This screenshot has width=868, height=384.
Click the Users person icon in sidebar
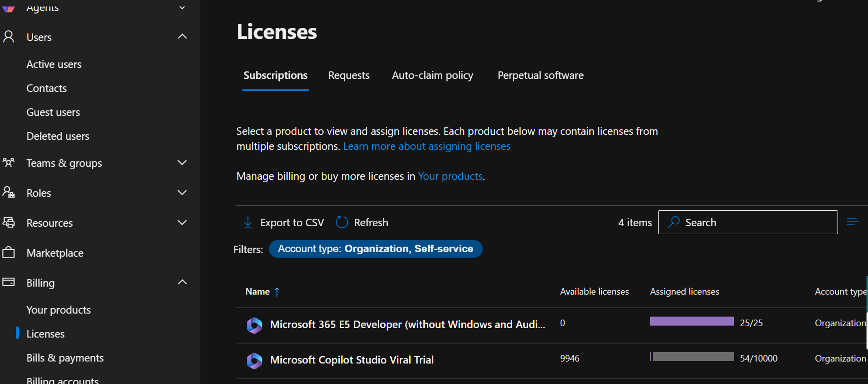tap(8, 36)
